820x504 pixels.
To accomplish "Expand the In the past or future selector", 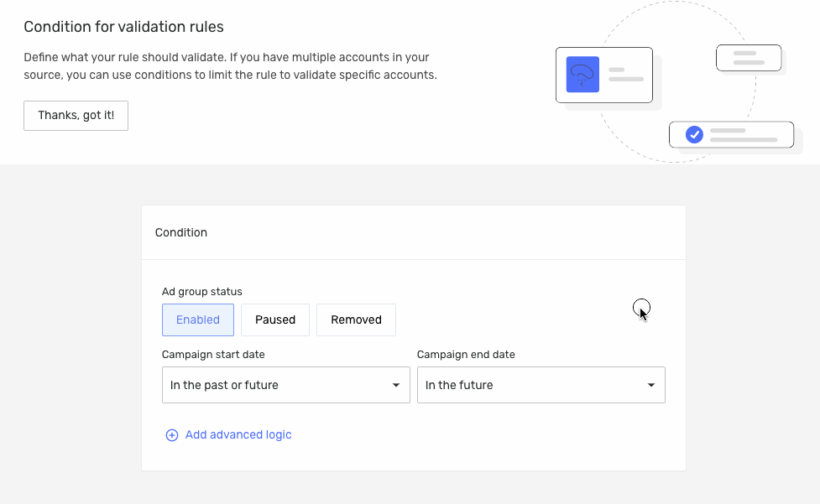I will coord(285,384).
